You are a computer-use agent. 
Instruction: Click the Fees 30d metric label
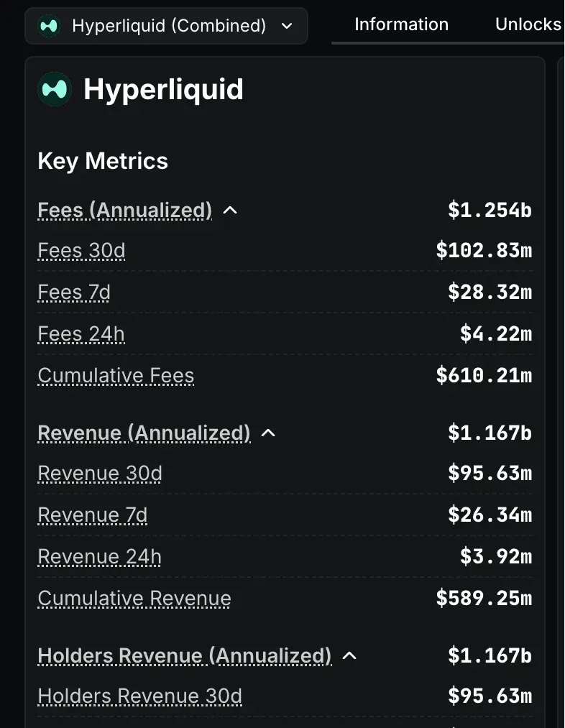[x=81, y=251]
